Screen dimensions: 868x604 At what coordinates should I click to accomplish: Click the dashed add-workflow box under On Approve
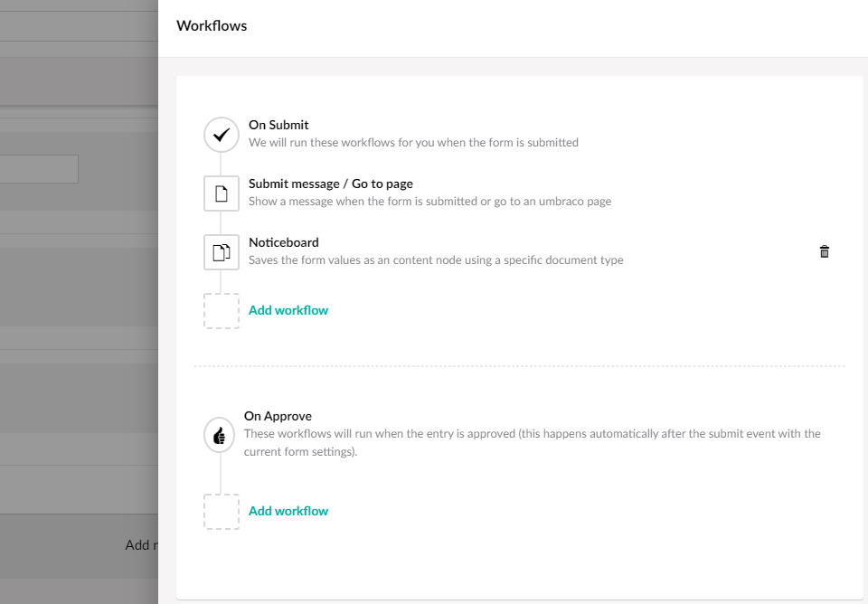[221, 511]
